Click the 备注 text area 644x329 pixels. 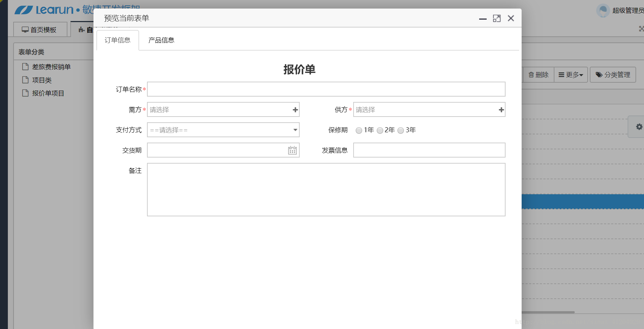click(326, 190)
